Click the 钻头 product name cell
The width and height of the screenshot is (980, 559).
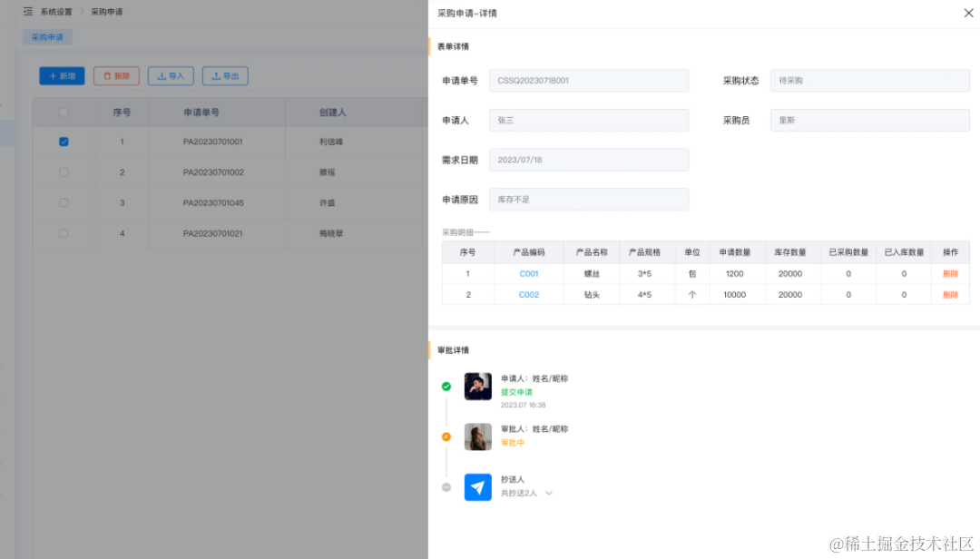(x=592, y=295)
